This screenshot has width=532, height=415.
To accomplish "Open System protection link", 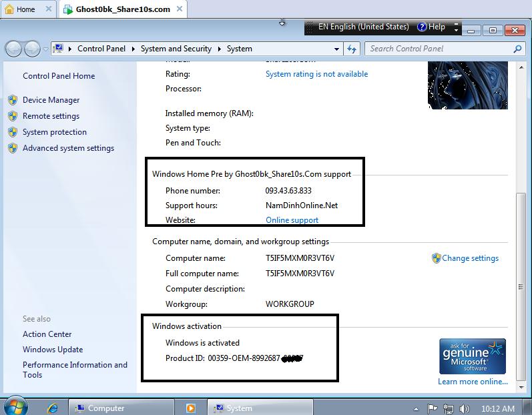I will pos(55,132).
